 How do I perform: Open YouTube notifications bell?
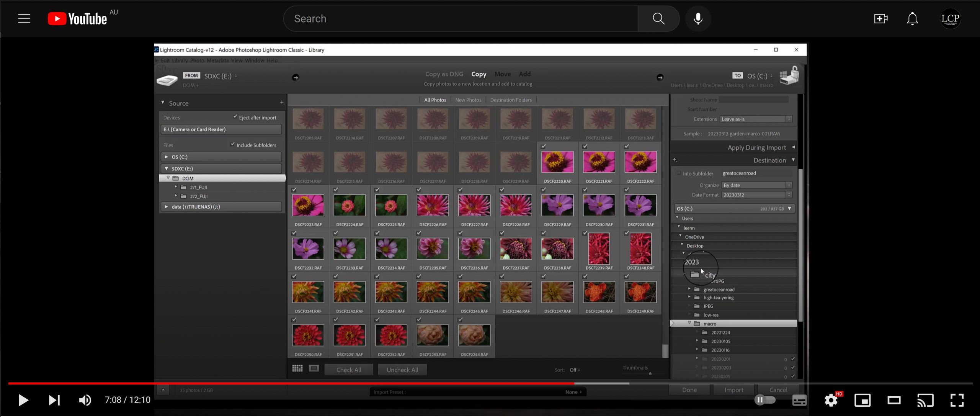coord(912,18)
